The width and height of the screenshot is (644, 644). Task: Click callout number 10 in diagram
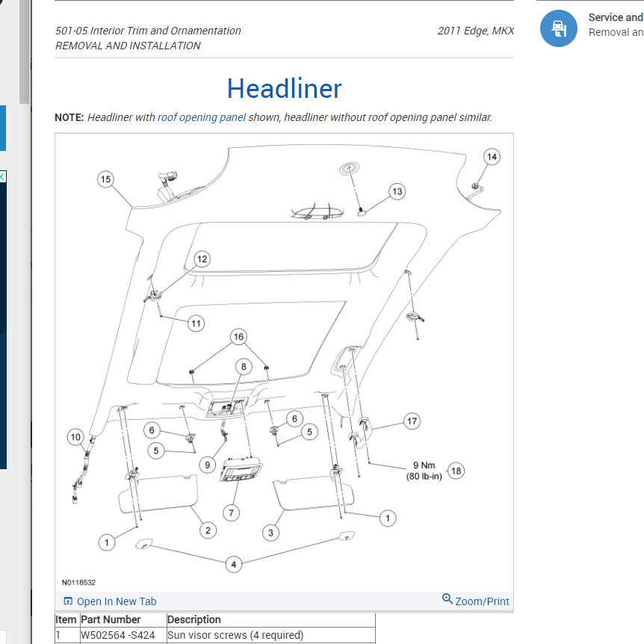[x=75, y=437]
